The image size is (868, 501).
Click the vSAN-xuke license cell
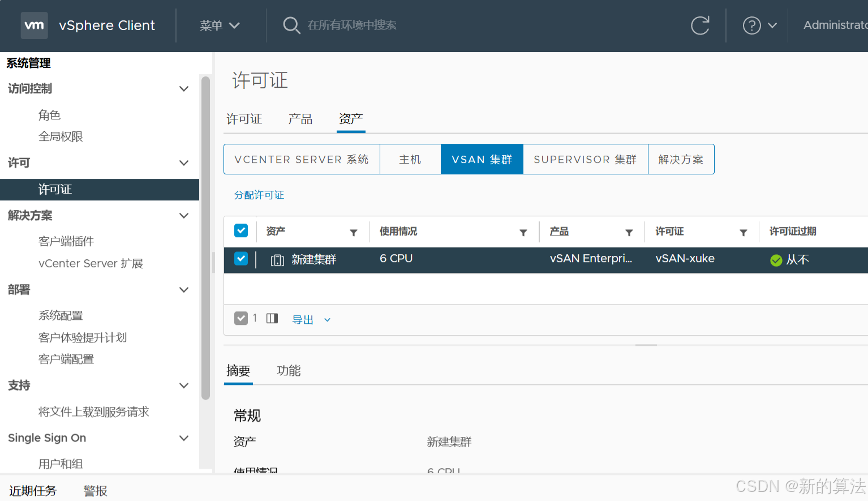coord(685,259)
